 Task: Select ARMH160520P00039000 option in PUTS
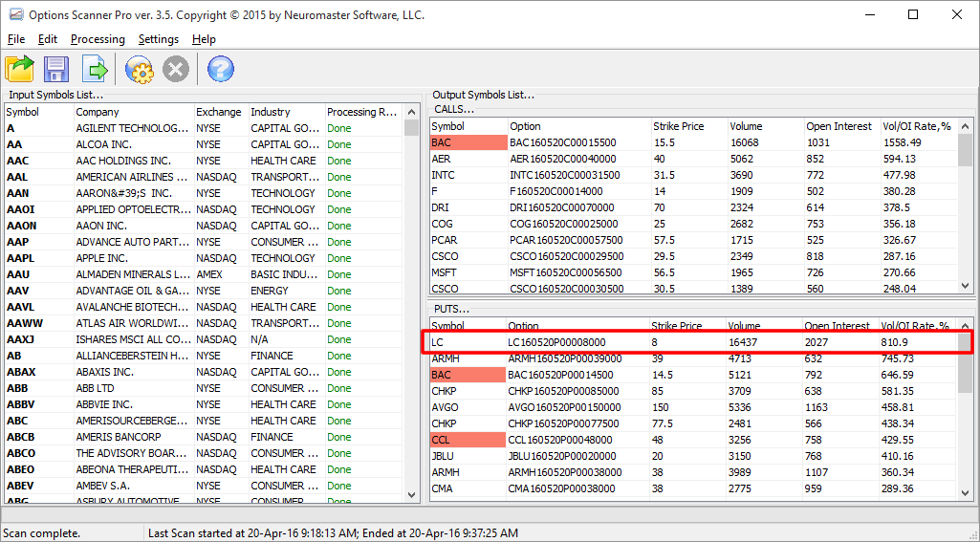565,358
